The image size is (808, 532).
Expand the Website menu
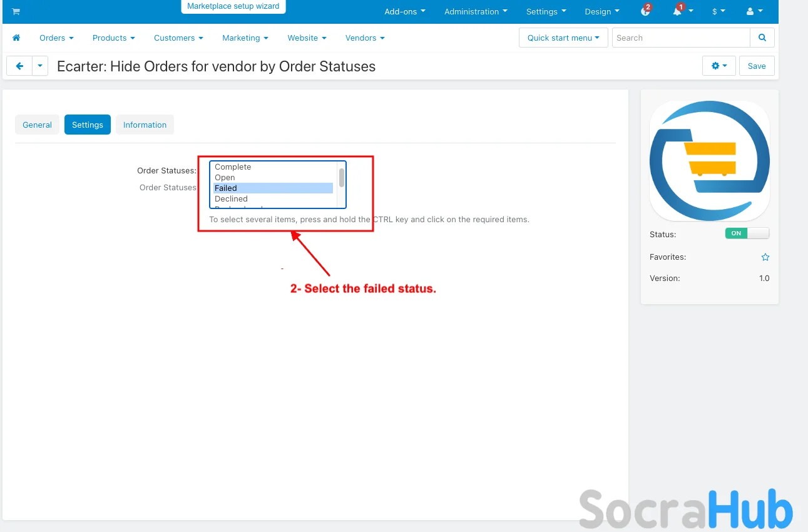click(x=307, y=38)
